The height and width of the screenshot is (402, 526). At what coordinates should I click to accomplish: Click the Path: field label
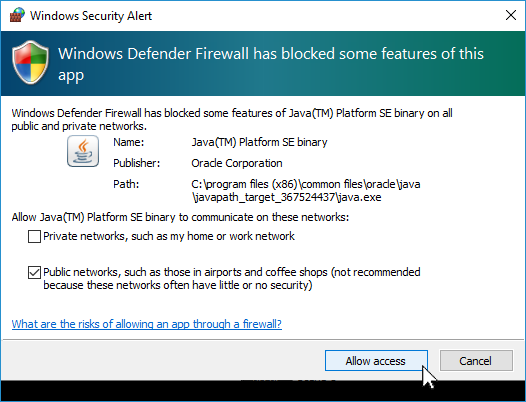coord(126,184)
